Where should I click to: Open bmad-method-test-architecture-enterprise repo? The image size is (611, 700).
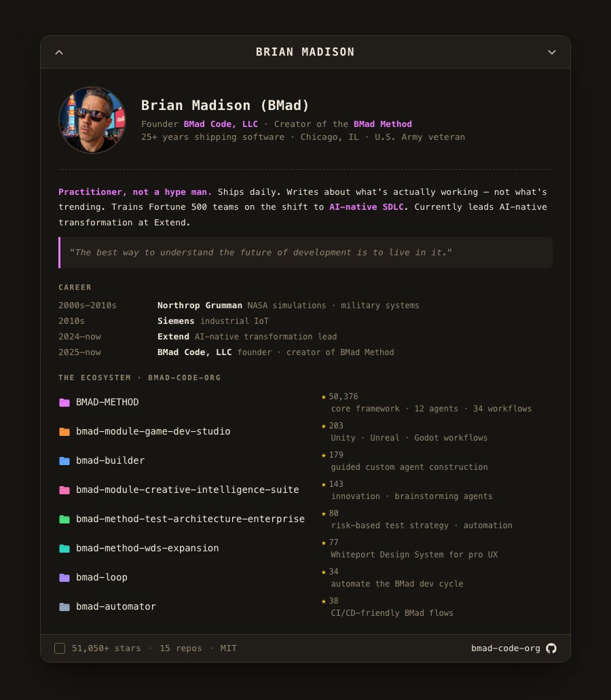[190, 519]
